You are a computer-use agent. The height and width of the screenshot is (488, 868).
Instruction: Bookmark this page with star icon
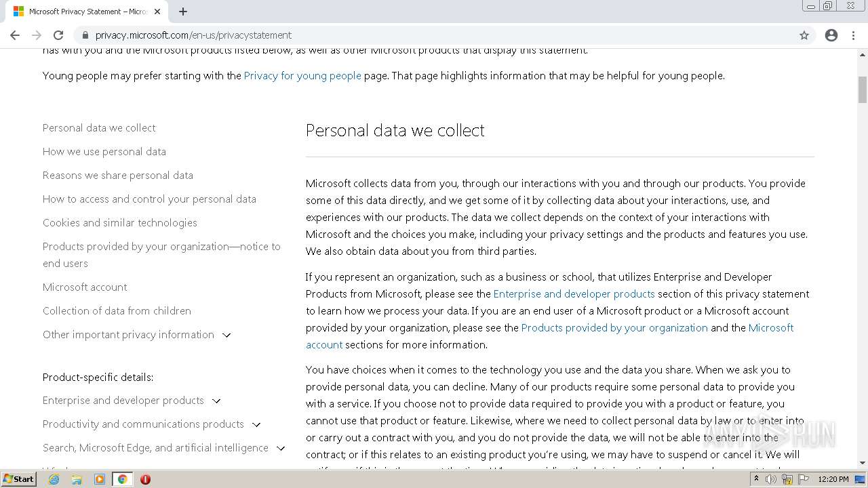(804, 35)
